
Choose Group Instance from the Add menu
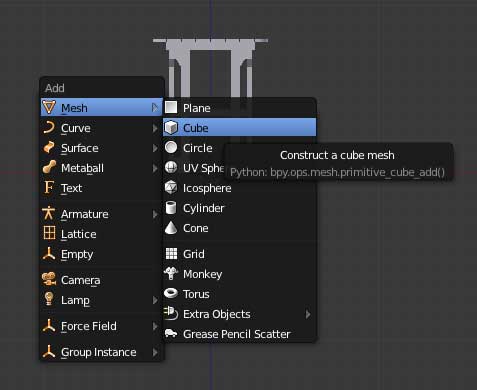(x=101, y=352)
